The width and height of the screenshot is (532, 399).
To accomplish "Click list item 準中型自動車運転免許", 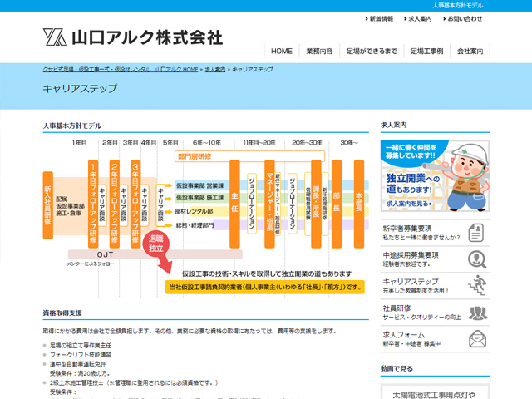I will (x=77, y=364).
